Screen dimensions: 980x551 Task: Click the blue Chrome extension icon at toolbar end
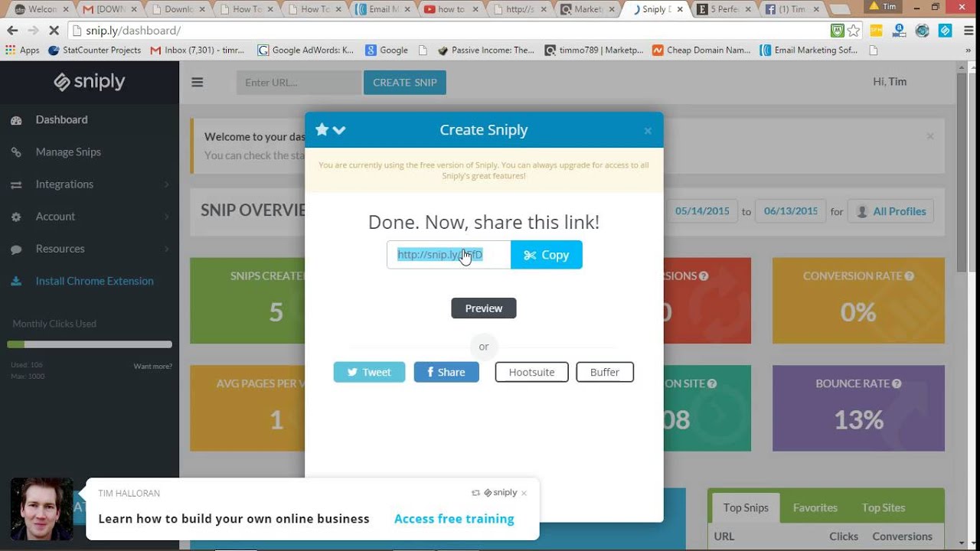point(946,31)
